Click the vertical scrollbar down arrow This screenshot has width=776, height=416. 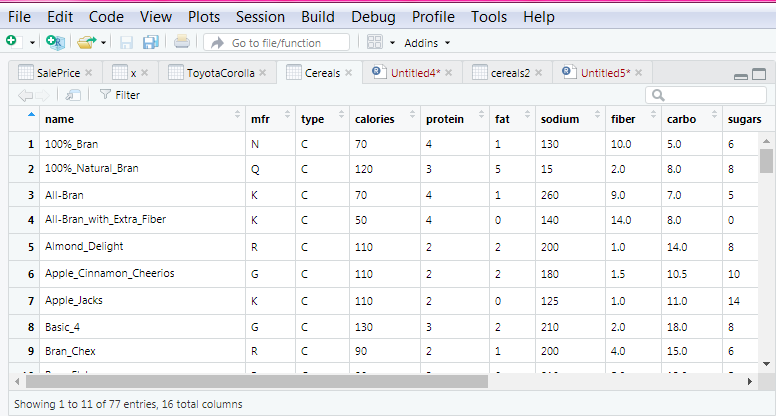pos(766,364)
